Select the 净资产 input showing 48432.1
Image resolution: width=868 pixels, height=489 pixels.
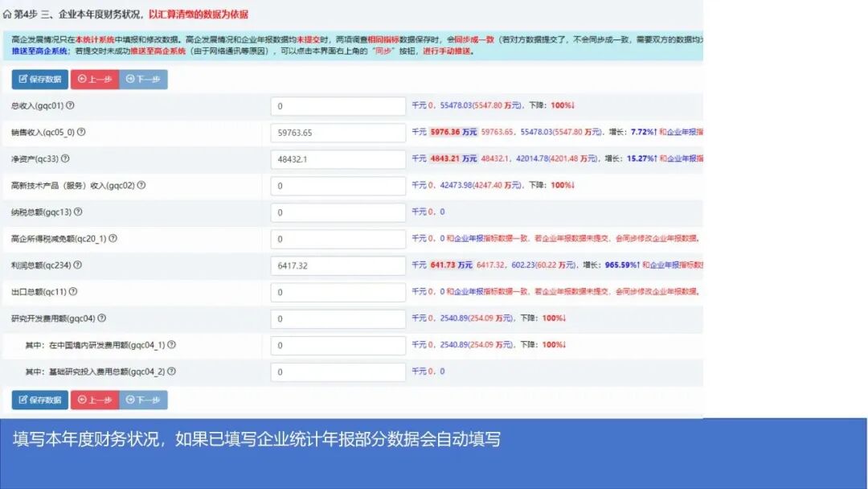pos(338,158)
